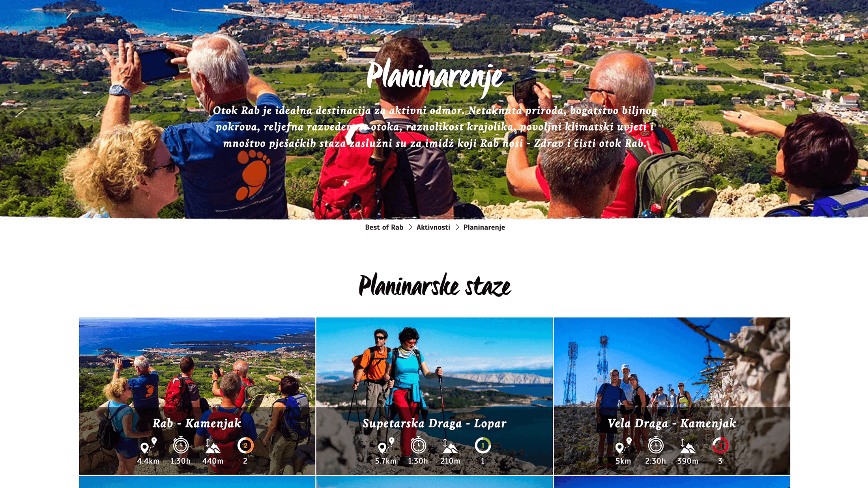The height and width of the screenshot is (488, 868).
Task: Go to Aktivnosti breadcrumb link
Action: click(x=433, y=227)
